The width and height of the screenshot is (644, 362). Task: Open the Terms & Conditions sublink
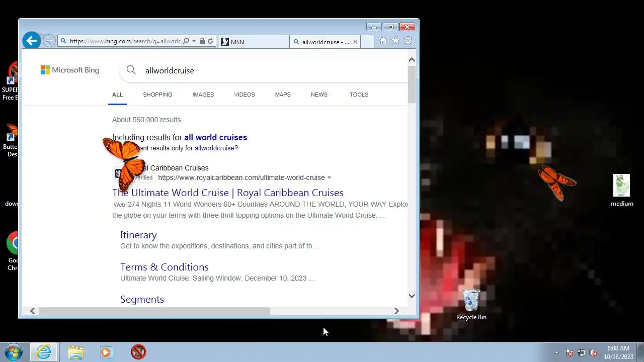(165, 267)
